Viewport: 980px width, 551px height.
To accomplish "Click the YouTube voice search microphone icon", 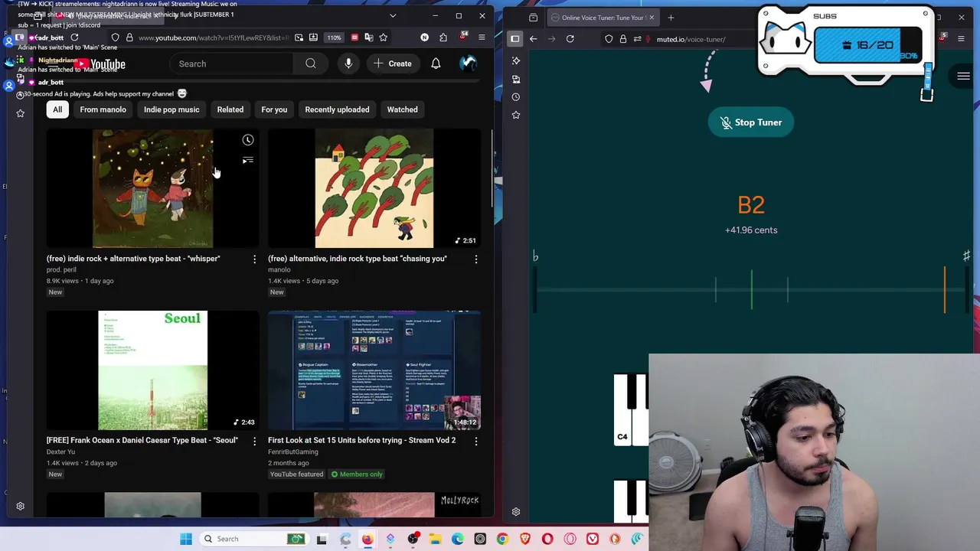I will (348, 64).
